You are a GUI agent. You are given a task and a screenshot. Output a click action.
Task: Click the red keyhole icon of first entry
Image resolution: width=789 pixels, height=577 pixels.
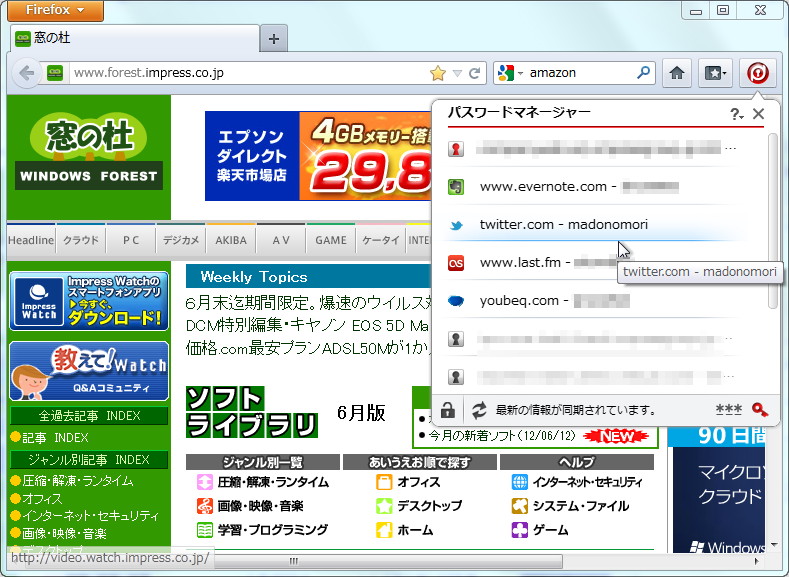(x=456, y=149)
